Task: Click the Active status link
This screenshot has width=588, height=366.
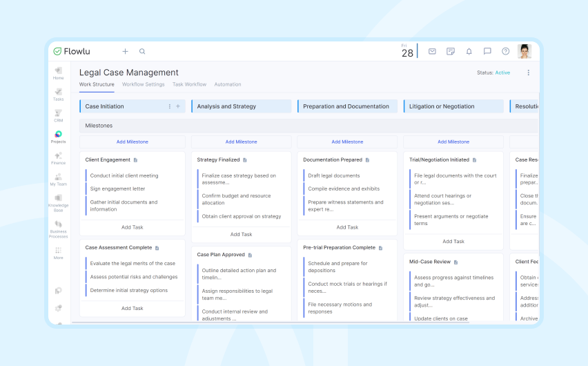Action: pyautogui.click(x=502, y=73)
